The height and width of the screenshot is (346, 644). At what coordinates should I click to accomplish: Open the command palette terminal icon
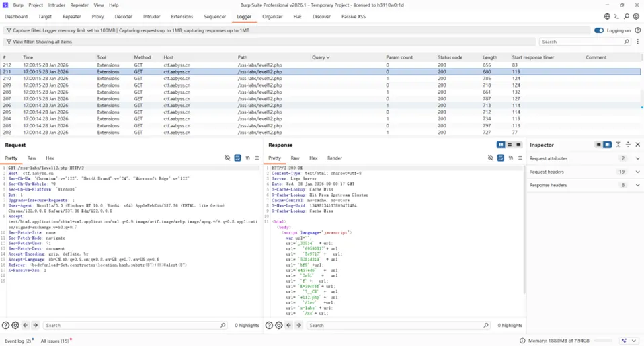[616, 16]
